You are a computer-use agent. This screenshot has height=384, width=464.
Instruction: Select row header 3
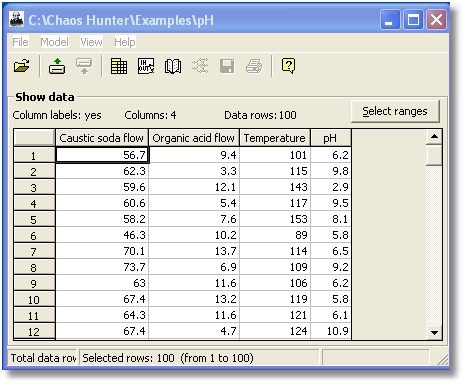point(34,187)
